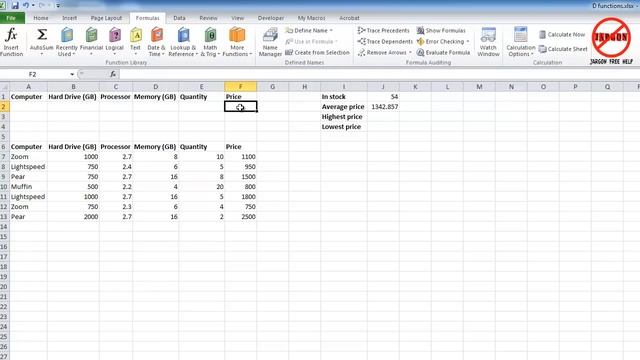
Task: Click Trace Dependents
Action: pyautogui.click(x=385, y=42)
